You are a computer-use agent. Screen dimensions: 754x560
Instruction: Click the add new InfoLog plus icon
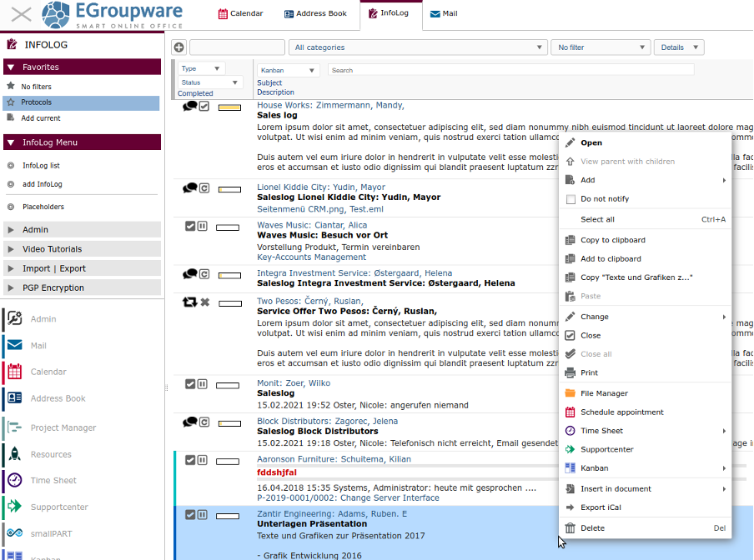coord(178,47)
